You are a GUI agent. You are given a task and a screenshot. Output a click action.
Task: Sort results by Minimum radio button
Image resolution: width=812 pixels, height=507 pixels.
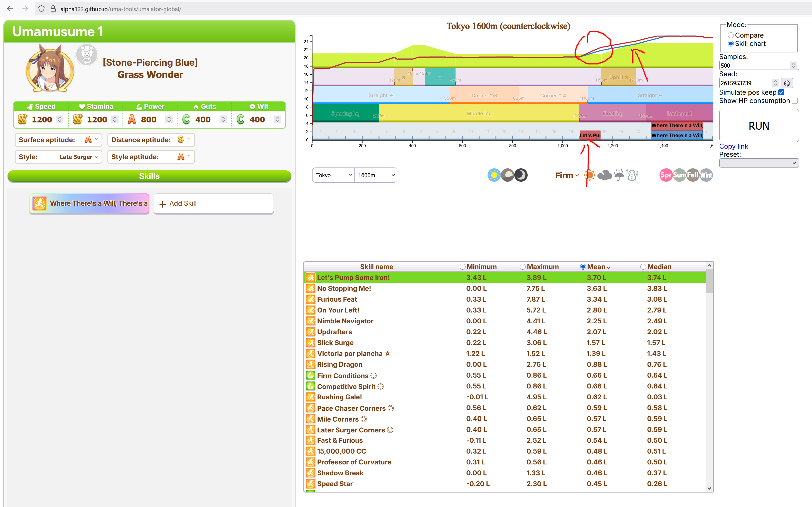(462, 267)
